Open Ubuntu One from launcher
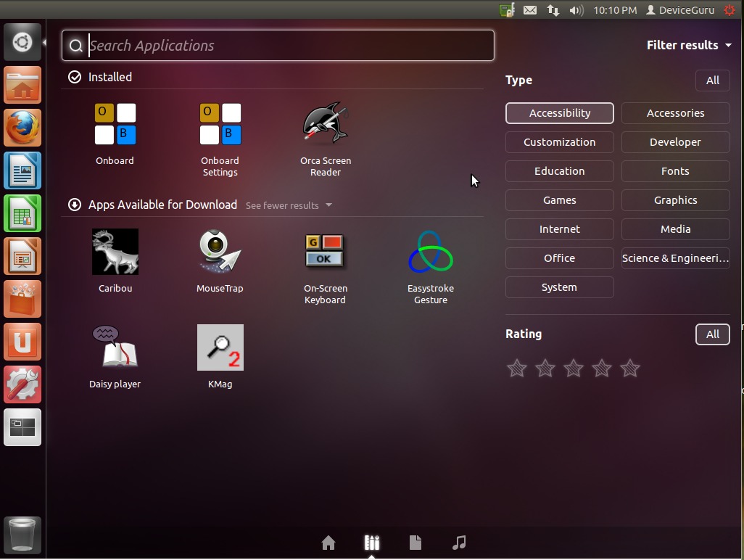Image resolution: width=744 pixels, height=560 pixels. click(x=22, y=341)
